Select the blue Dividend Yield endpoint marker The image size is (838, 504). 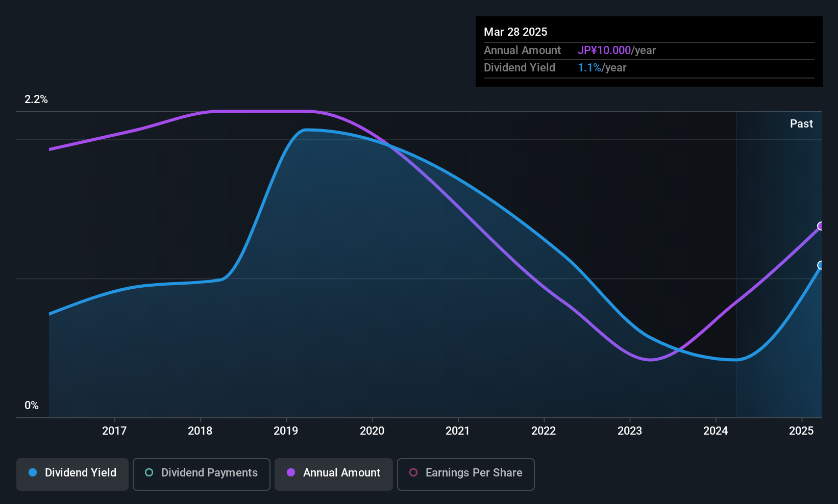click(821, 265)
